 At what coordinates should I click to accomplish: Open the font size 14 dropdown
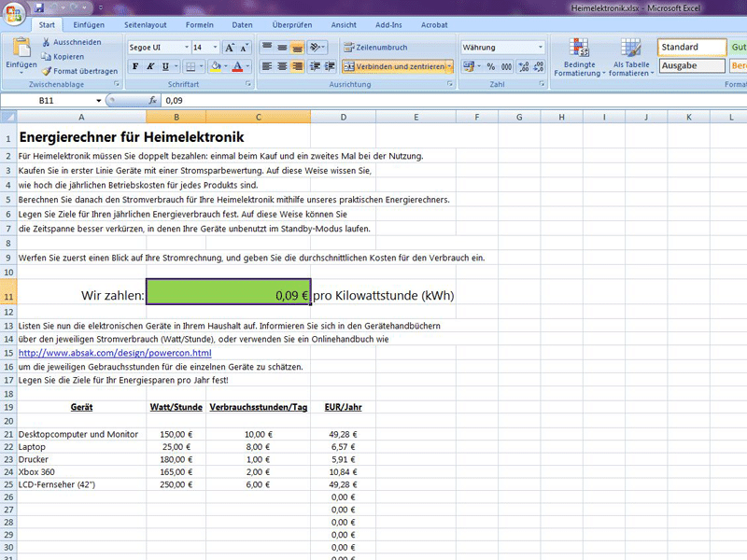[215, 48]
